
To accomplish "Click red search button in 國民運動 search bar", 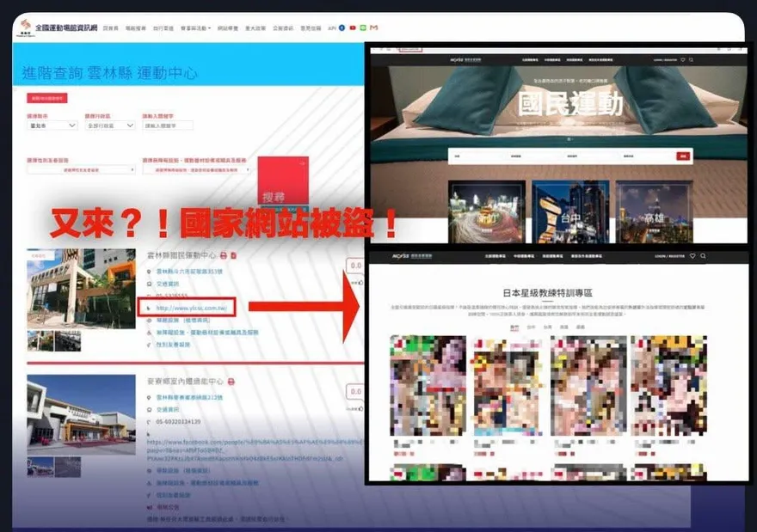I will pos(683,156).
